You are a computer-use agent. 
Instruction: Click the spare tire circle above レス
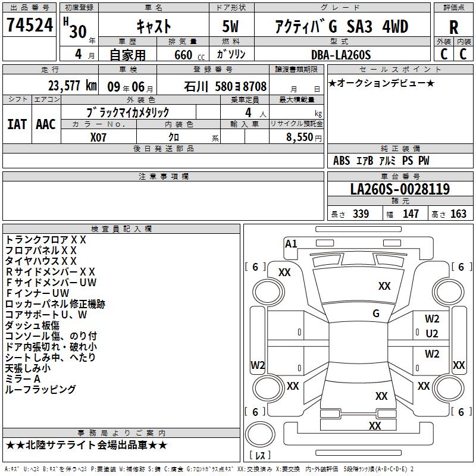[260, 434]
